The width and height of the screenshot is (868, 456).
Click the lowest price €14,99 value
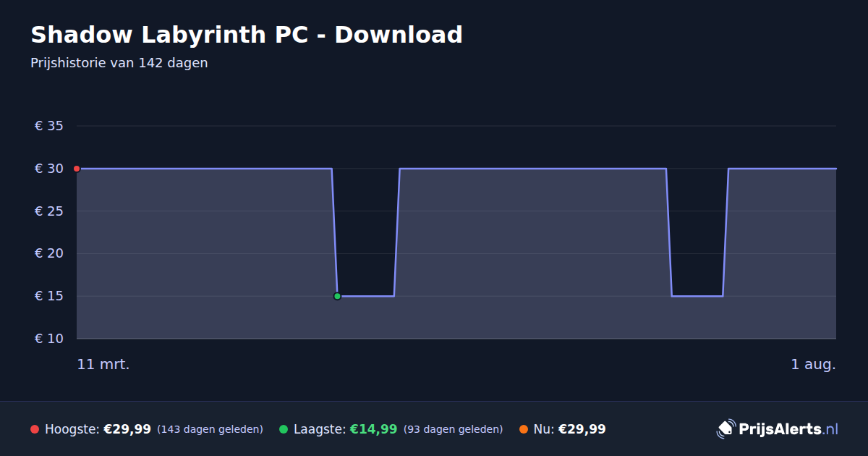point(374,429)
